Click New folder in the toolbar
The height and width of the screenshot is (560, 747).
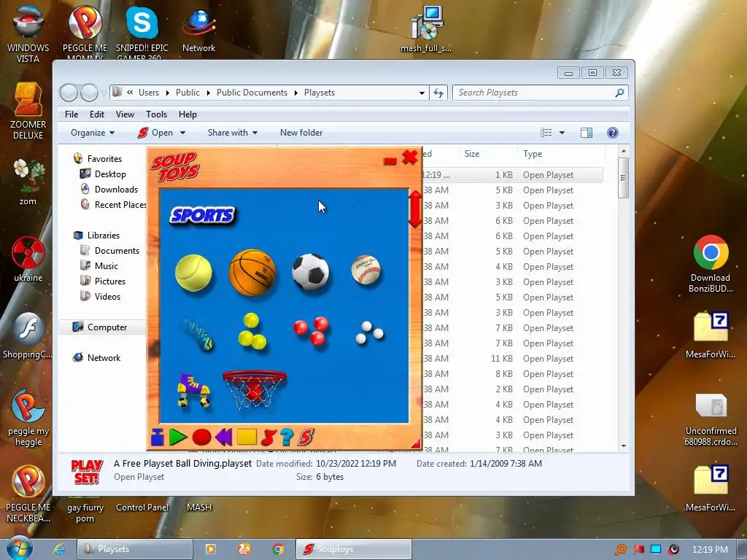(x=301, y=133)
